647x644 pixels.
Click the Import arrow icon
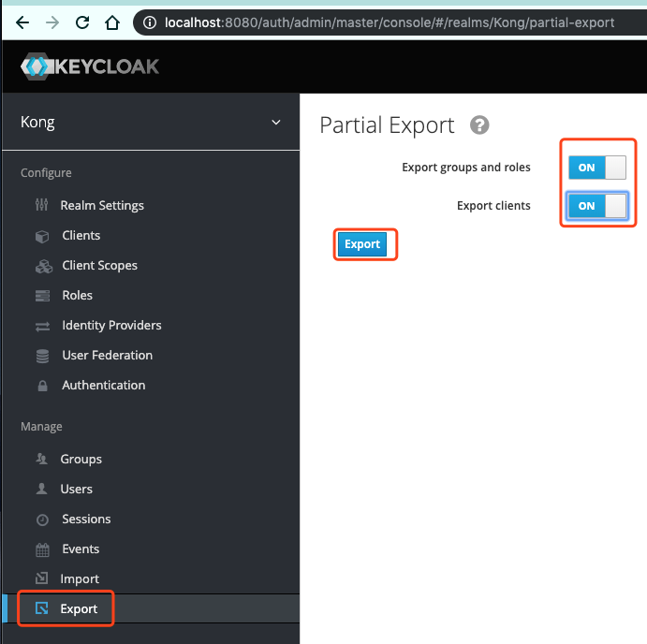click(x=42, y=578)
